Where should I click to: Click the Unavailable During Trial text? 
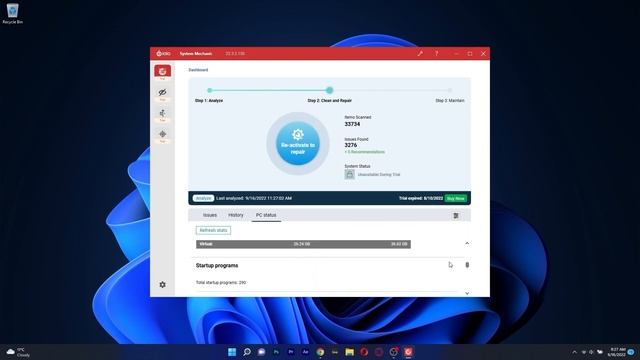tap(379, 175)
